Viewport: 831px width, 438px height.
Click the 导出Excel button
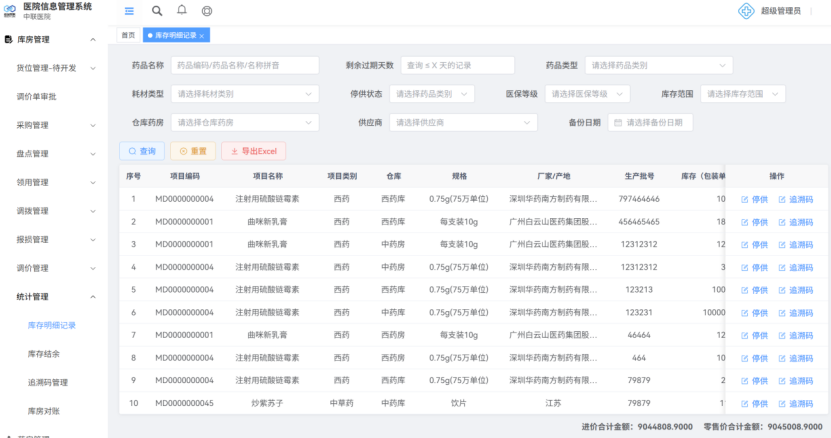click(253, 151)
